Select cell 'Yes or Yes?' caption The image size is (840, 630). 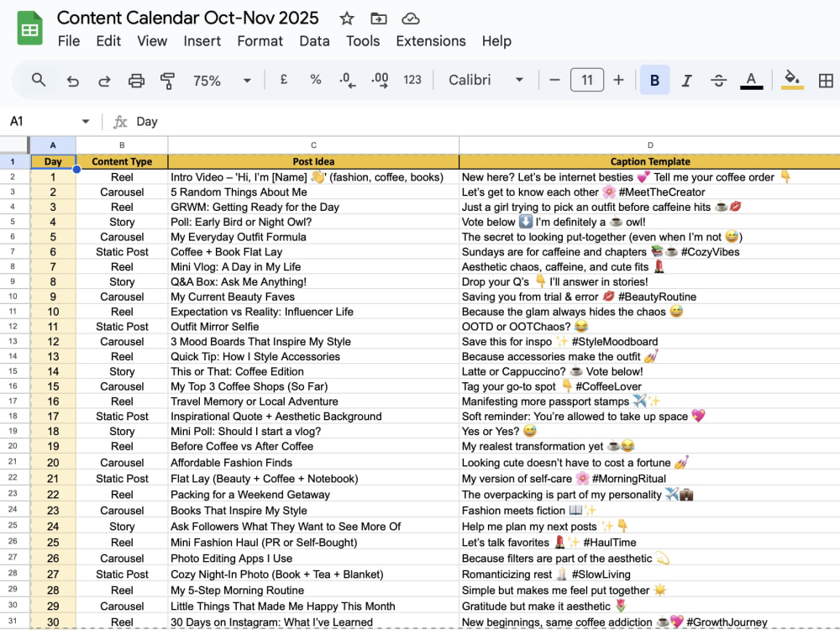click(650, 431)
